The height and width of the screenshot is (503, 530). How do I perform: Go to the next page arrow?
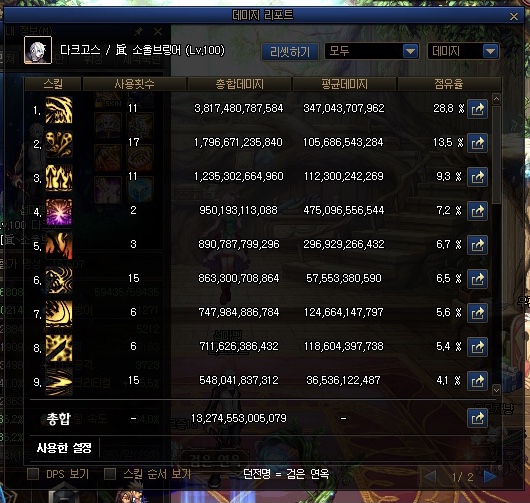[490, 476]
